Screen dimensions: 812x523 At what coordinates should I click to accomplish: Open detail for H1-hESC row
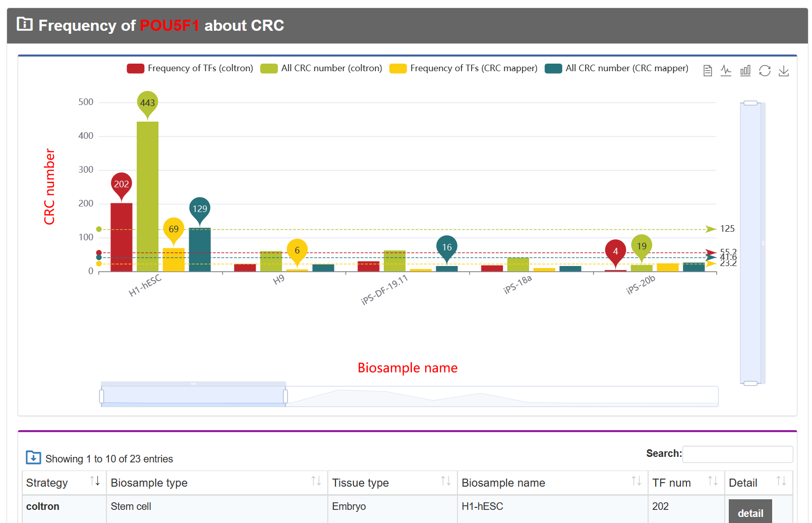click(x=750, y=512)
